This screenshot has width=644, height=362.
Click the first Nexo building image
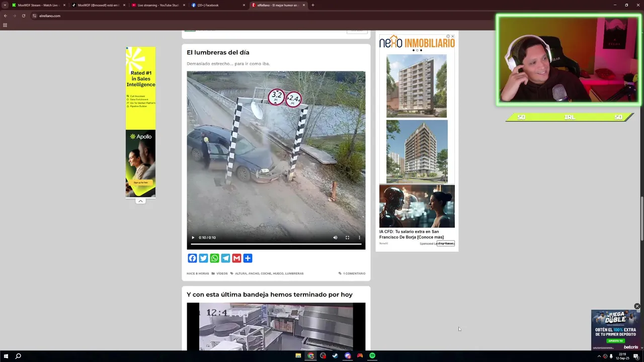click(x=416, y=86)
